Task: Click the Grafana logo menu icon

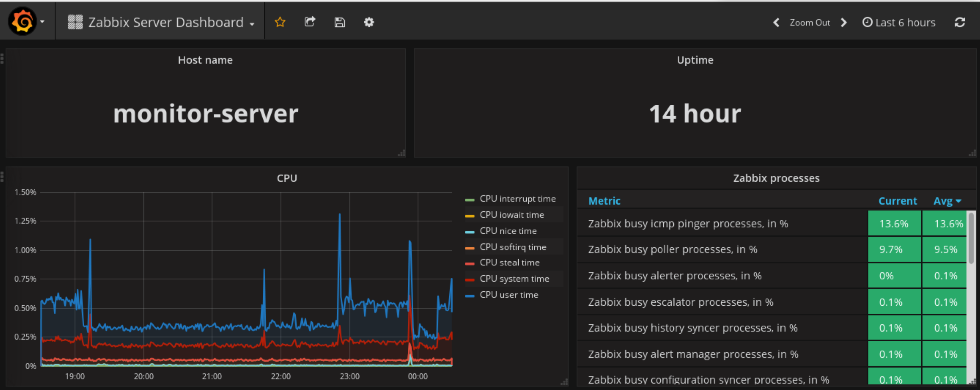Action: [23, 22]
